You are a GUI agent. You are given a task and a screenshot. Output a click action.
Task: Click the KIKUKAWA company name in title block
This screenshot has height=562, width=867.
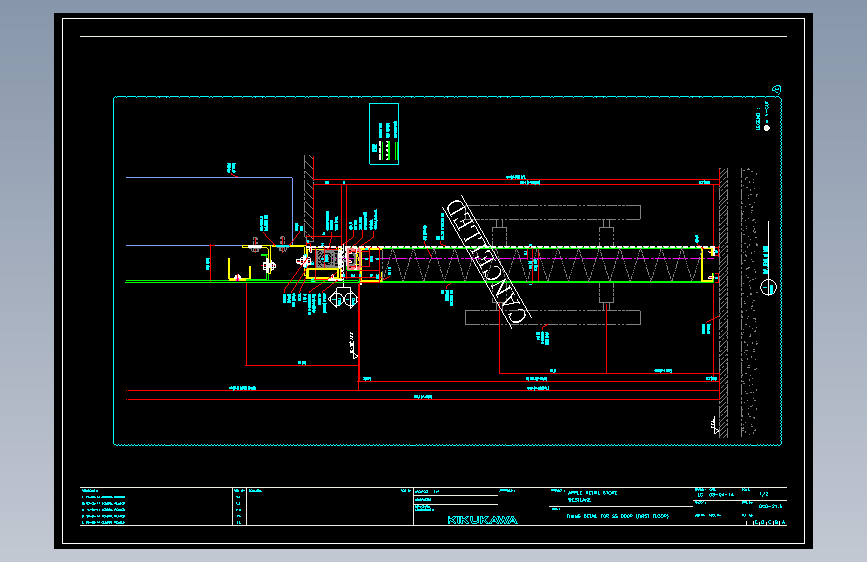click(482, 520)
